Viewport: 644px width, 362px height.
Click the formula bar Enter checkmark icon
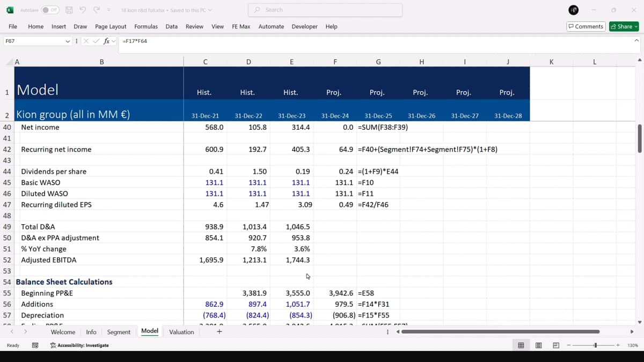pyautogui.click(x=97, y=41)
